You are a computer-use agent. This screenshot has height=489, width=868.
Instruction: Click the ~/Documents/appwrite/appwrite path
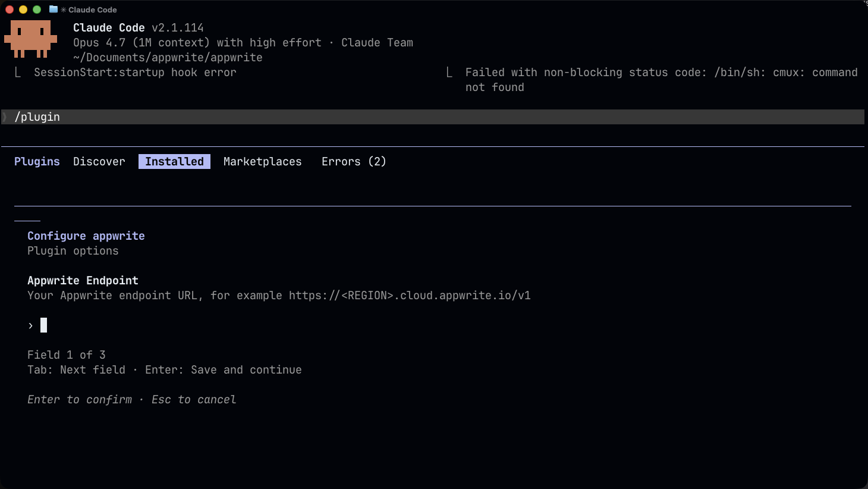(167, 57)
